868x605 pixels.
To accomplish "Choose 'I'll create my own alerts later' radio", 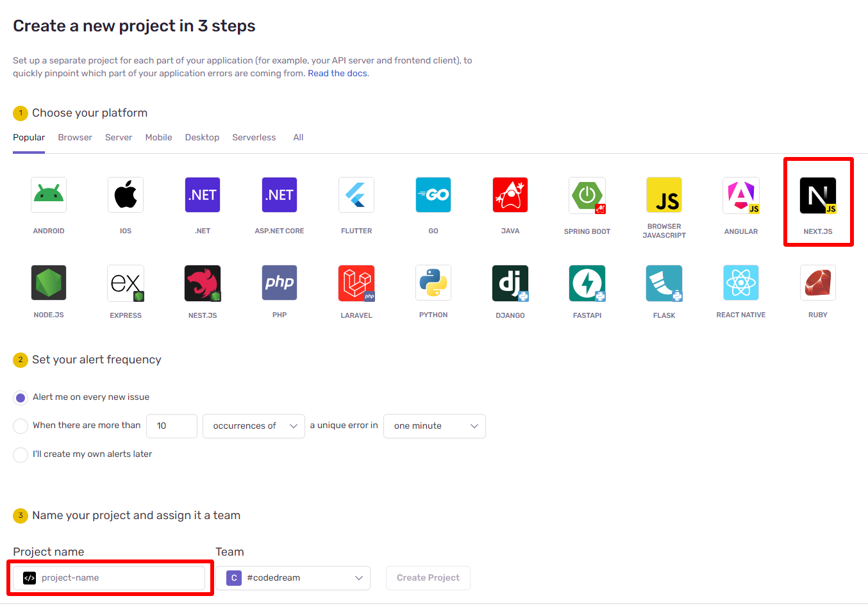I will [21, 454].
